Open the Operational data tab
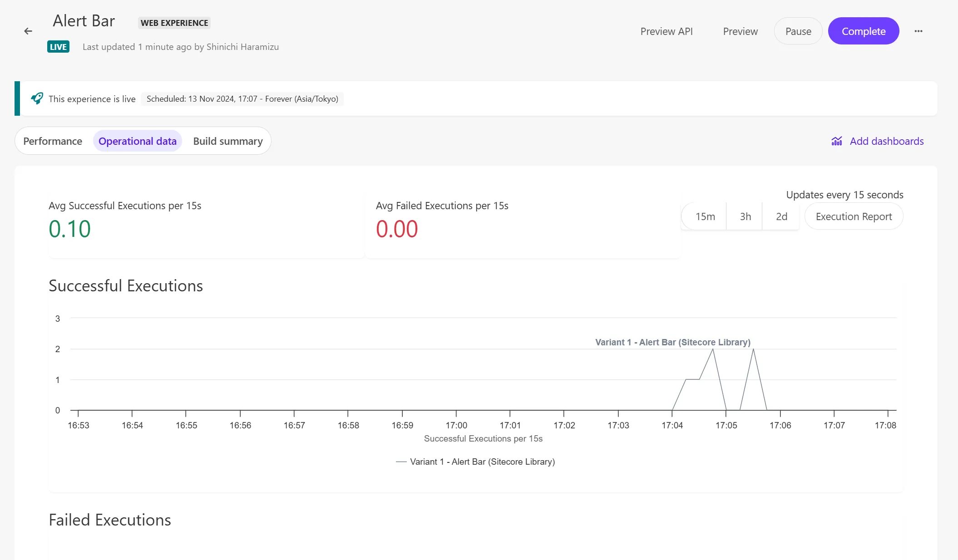Viewport: 958px width, 560px height. (x=137, y=141)
